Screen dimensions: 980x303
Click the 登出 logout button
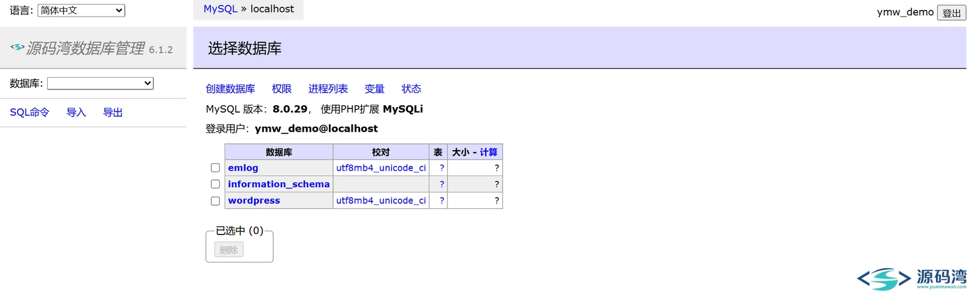(952, 13)
